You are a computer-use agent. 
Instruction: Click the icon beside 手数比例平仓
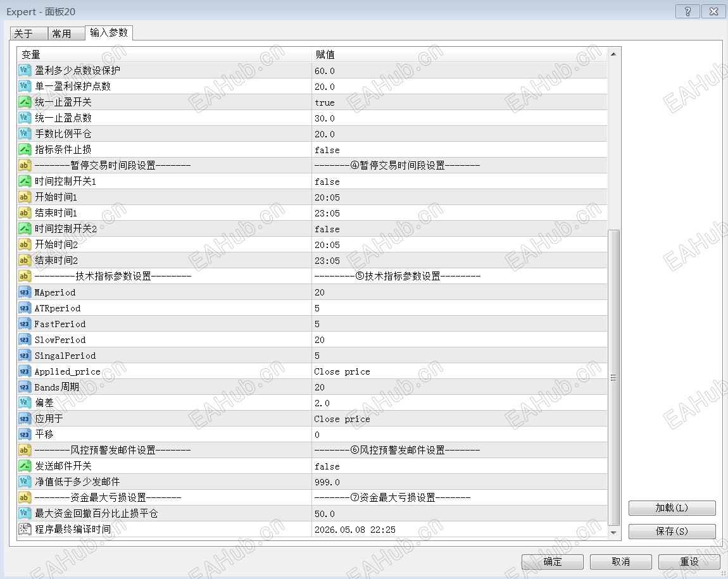[24, 134]
